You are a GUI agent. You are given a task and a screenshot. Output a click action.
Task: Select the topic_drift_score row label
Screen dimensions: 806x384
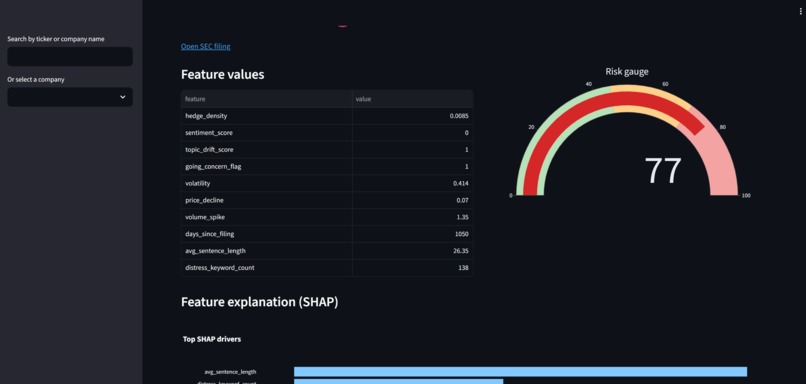[x=209, y=150]
